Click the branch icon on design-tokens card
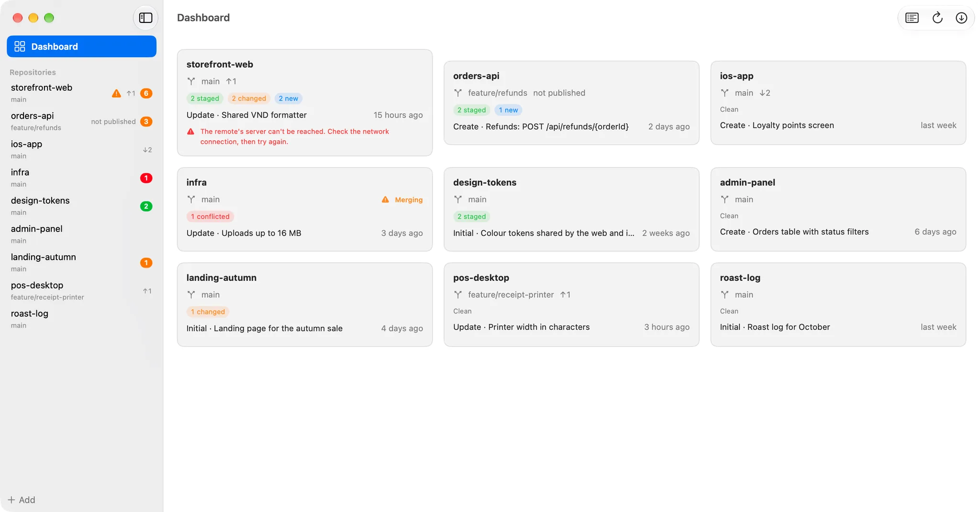This screenshot has width=980, height=512. [458, 200]
